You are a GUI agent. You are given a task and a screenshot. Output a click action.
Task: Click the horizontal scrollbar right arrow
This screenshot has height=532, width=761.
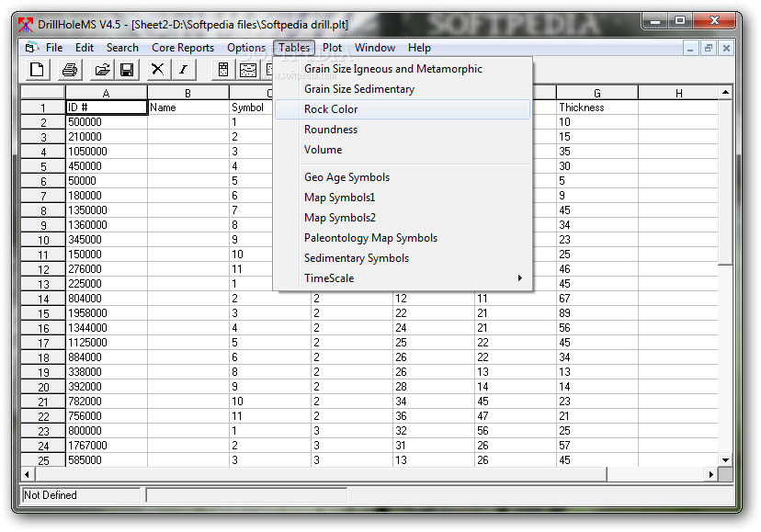click(x=711, y=474)
